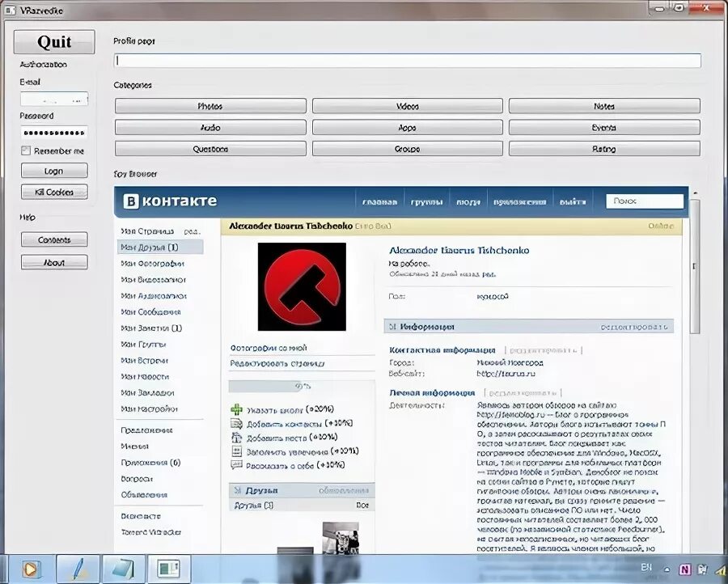
Task: Open группы tab in VKontakte header
Action: point(425,201)
